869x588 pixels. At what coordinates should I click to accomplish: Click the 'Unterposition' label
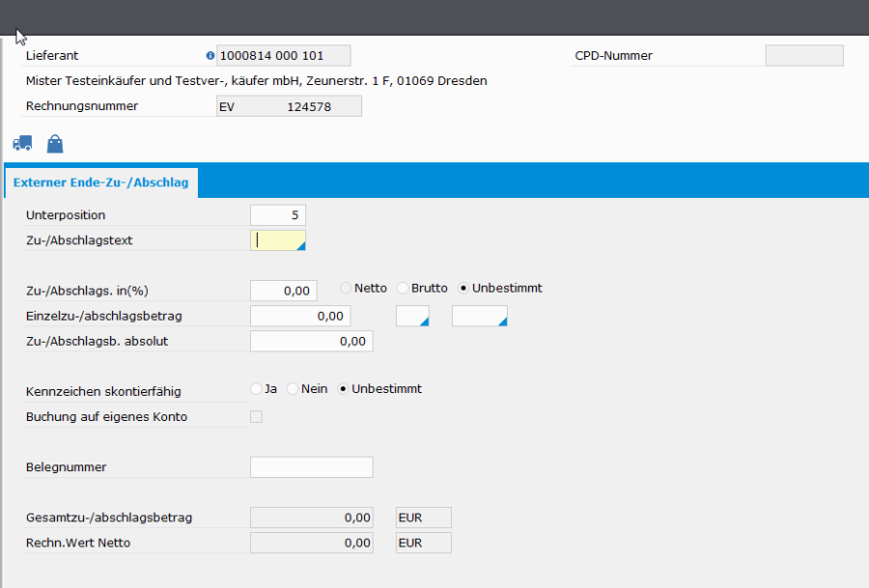(x=66, y=215)
